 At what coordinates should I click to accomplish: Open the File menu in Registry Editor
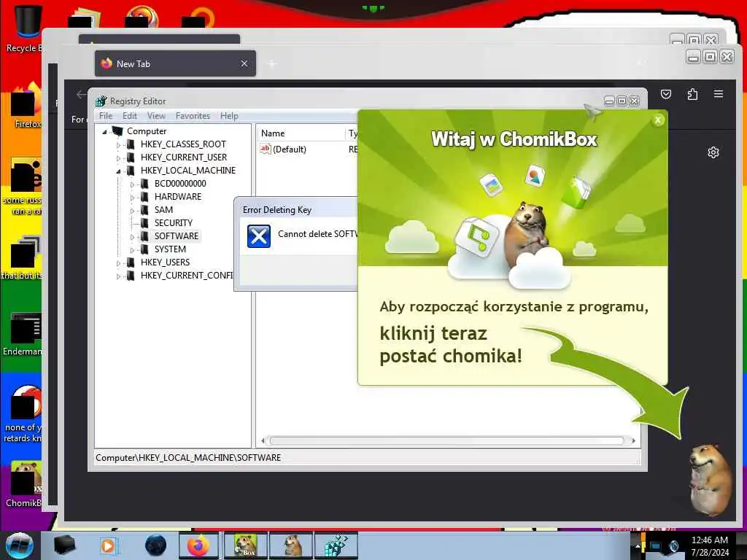tap(106, 116)
